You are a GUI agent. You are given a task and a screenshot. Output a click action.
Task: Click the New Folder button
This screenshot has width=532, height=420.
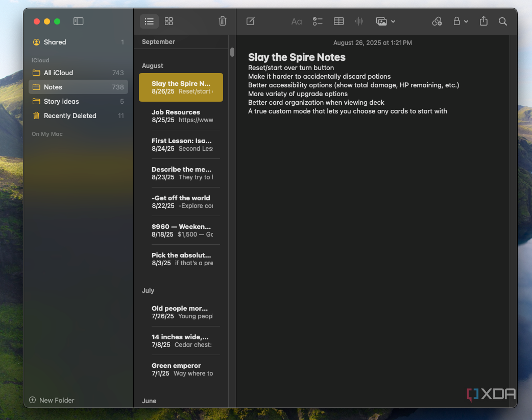point(52,400)
